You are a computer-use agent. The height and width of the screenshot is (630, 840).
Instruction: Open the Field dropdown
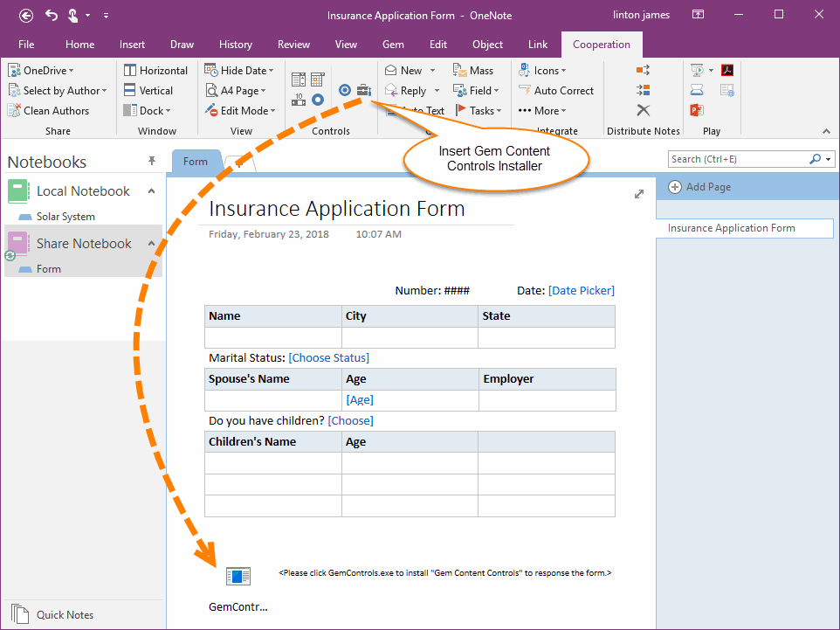tap(476, 91)
